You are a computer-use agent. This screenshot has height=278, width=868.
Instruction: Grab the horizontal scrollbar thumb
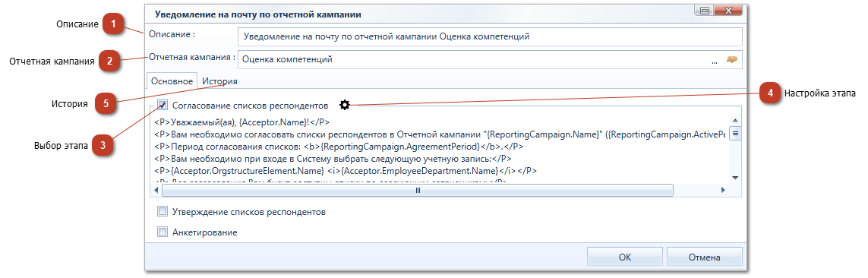[x=418, y=190]
